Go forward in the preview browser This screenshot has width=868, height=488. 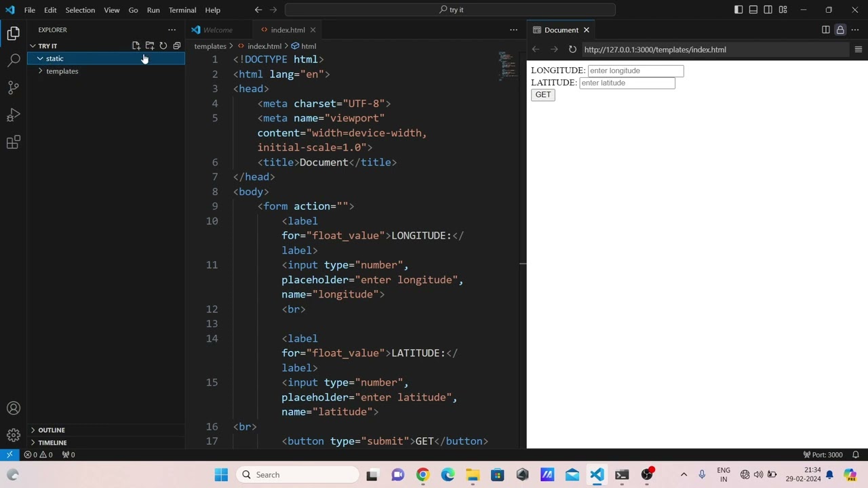coord(554,49)
